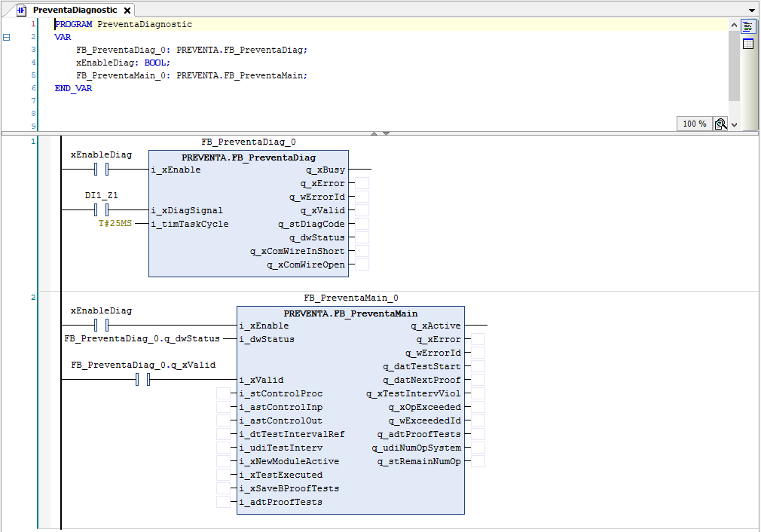Select the FB_PreventaDiag_0.q_xValid contact

tap(142, 379)
